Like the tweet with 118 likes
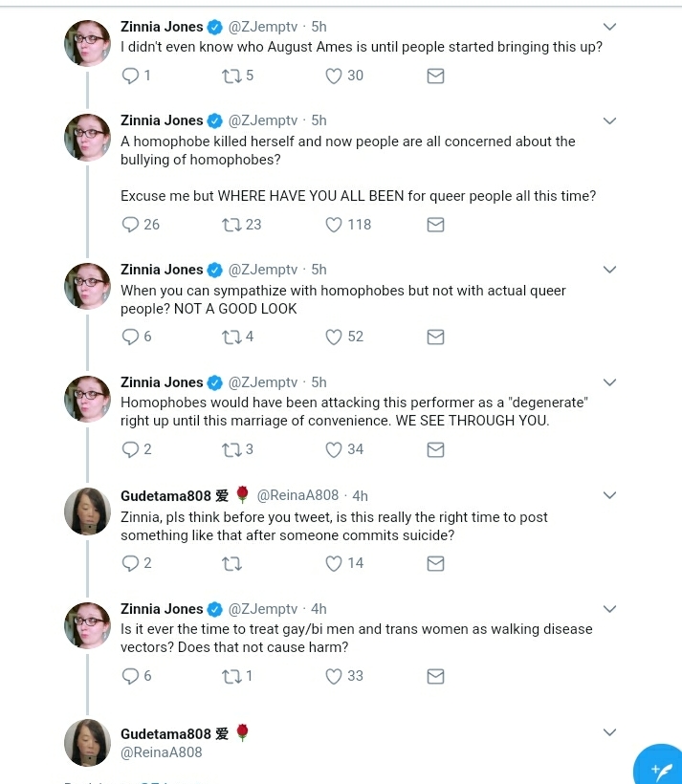The height and width of the screenshot is (784, 682). pos(334,225)
